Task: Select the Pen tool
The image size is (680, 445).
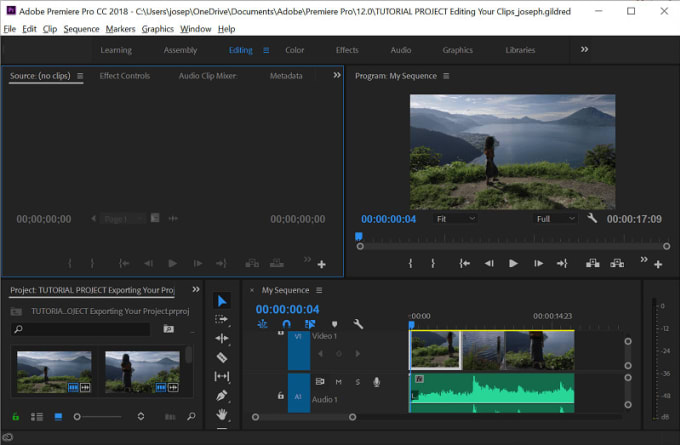Action: point(222,396)
